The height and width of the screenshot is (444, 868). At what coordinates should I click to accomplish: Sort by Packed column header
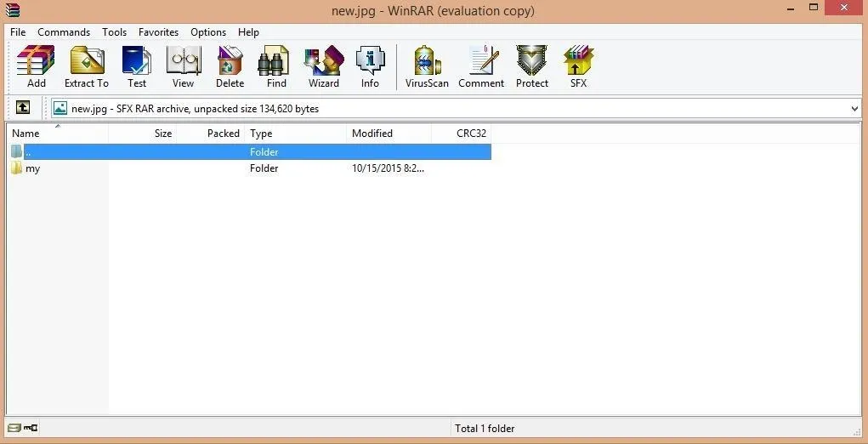tap(210, 134)
